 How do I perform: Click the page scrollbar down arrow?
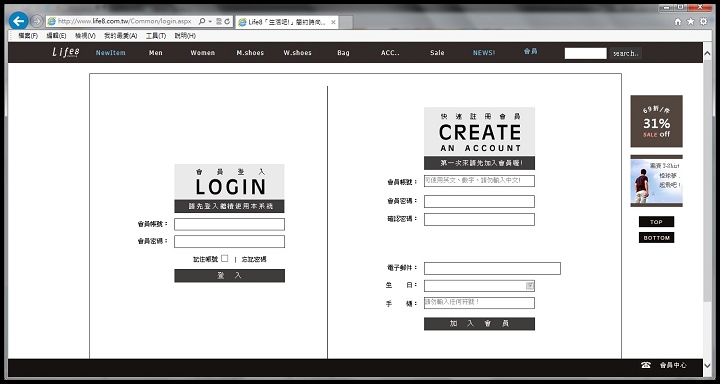(x=707, y=366)
